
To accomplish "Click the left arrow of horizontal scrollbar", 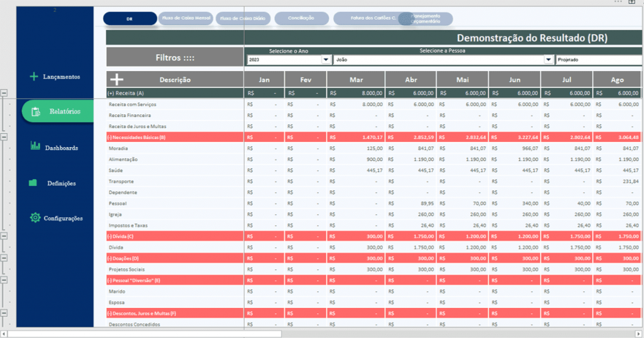I will coord(4,334).
